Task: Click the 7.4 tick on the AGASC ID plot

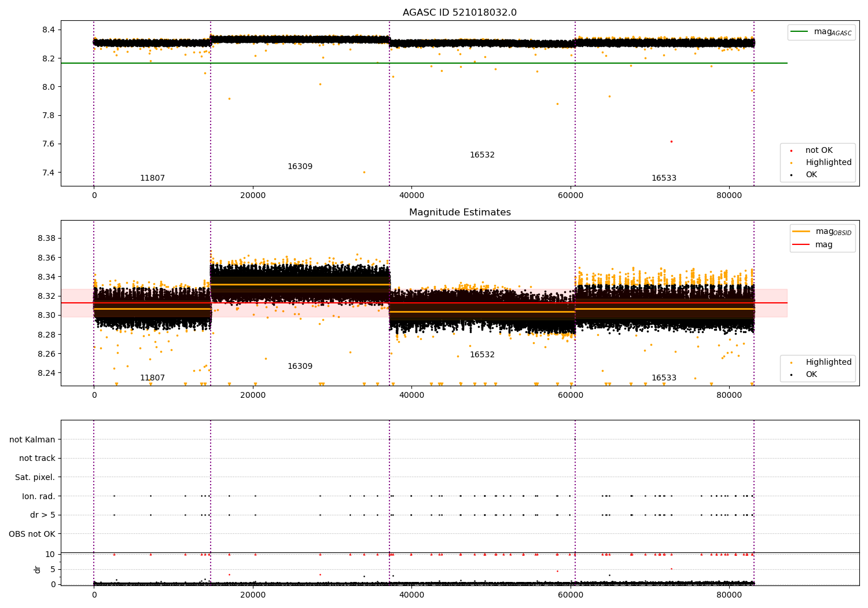Action: coord(48,173)
